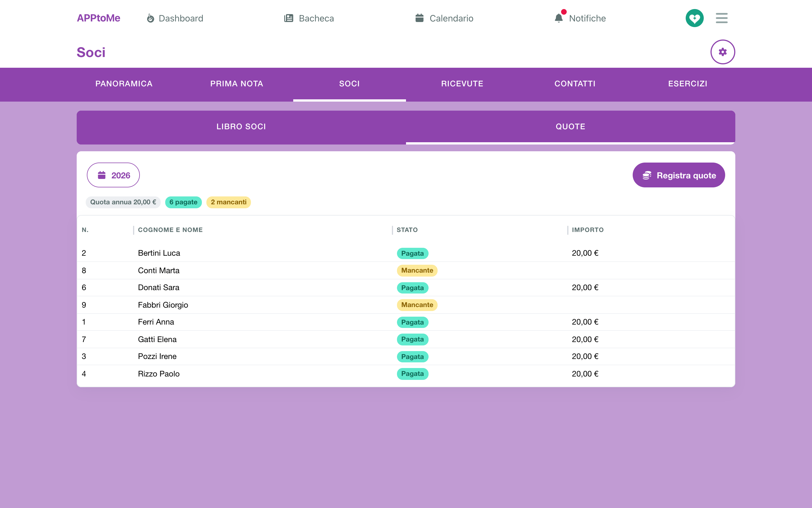Click the N. column header
Screen dimensions: 812x508
pos(85,230)
